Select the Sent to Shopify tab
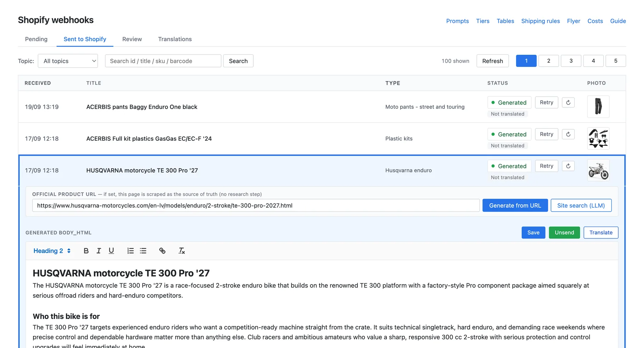This screenshot has width=644, height=348. (x=85, y=39)
